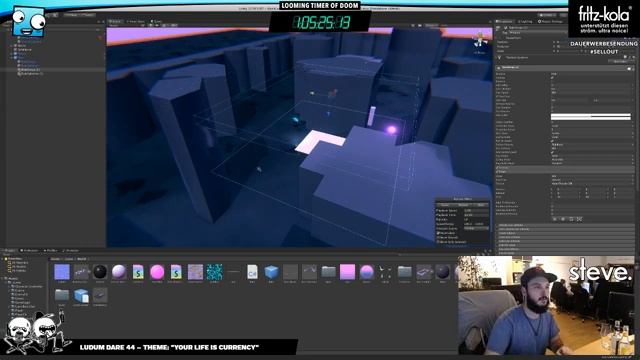Open the folder left of pink gradient square

(328, 272)
